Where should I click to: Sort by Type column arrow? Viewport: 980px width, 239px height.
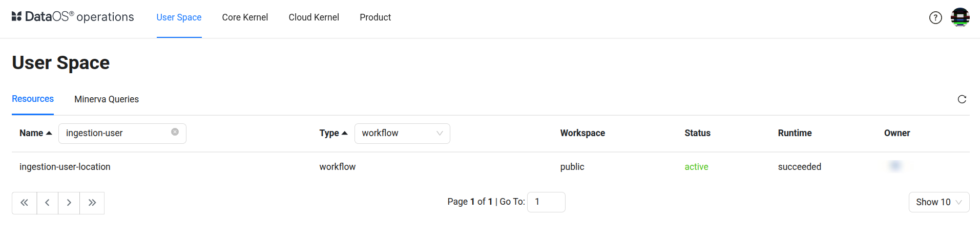coord(345,133)
